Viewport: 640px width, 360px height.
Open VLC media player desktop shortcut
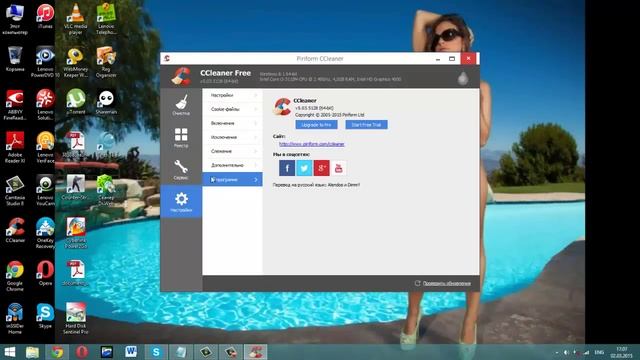76,19
